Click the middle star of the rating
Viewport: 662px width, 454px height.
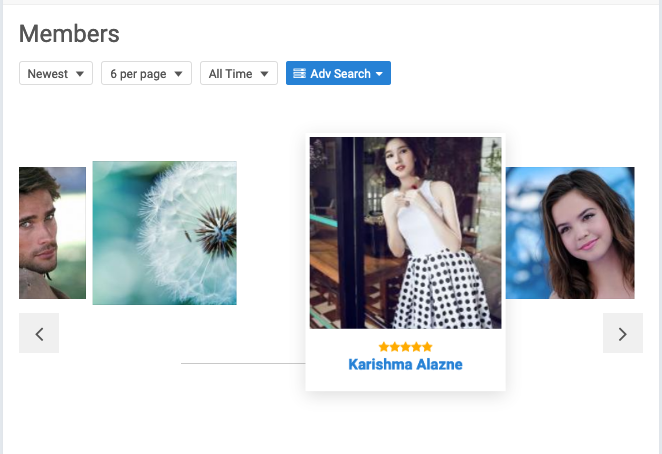point(405,347)
